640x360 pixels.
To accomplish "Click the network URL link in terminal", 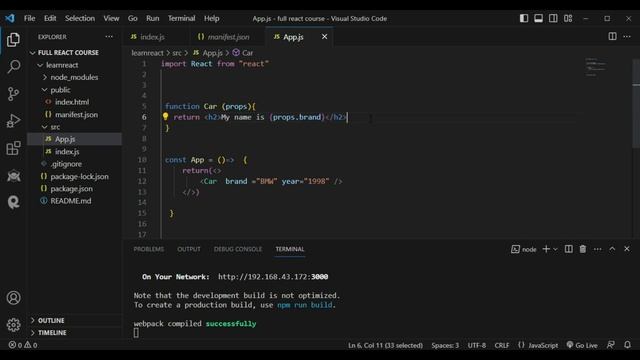I will (x=273, y=277).
